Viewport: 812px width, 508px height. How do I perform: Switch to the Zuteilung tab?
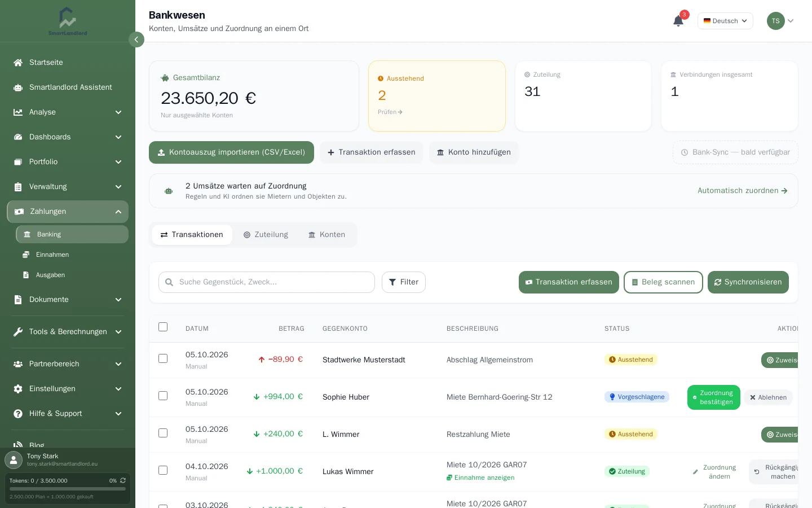[x=266, y=235]
